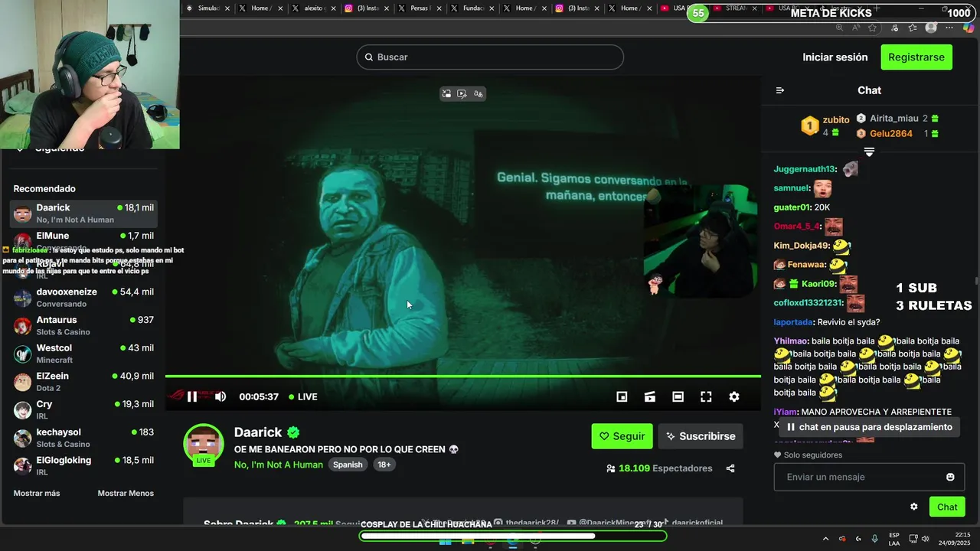This screenshot has height=551, width=980.
Task: Click the Daarick channel name heading
Action: coord(258,432)
